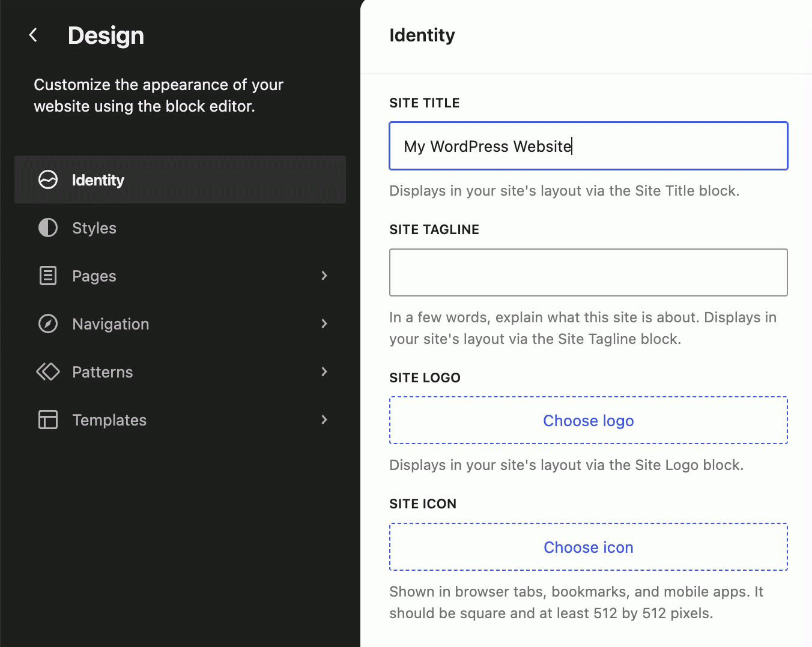This screenshot has width=812, height=647.
Task: Click the Pages document icon
Action: pos(48,275)
